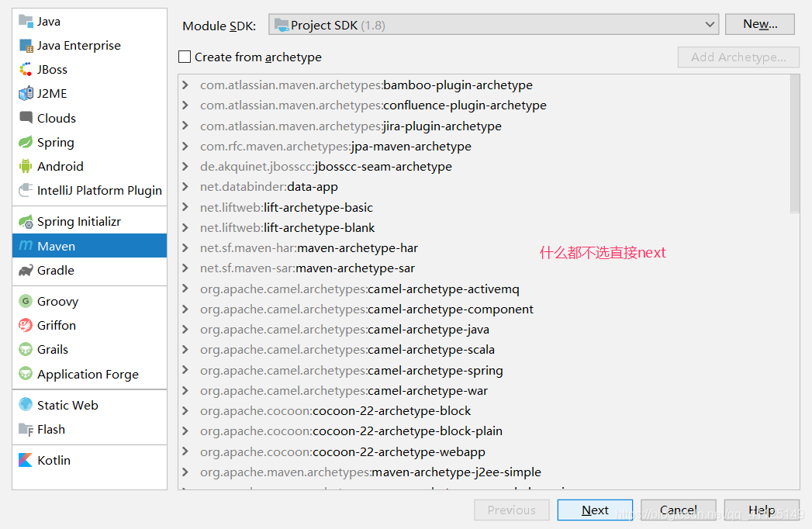Click the Gradle elephant icon

[26, 271]
